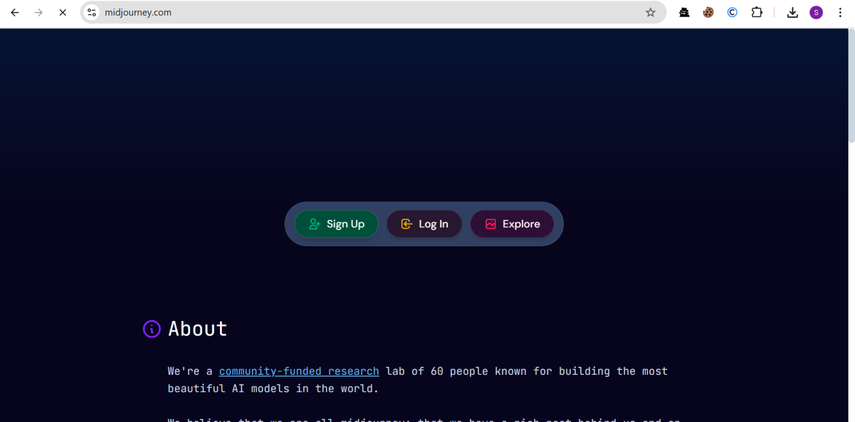
Task: Click the midjourney.com address bar
Action: (x=373, y=13)
